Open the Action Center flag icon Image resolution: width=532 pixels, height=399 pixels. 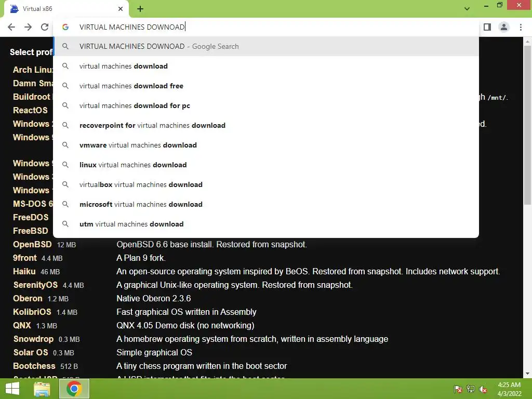pos(458,389)
